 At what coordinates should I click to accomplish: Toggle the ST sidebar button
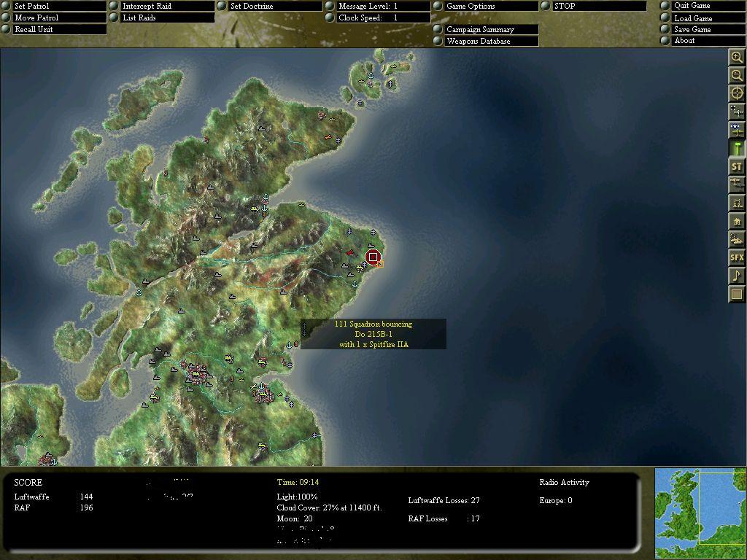click(x=737, y=166)
